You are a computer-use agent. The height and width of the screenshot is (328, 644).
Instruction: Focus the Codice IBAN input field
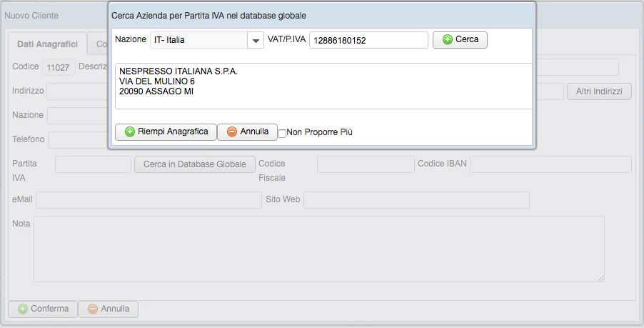tap(550, 164)
